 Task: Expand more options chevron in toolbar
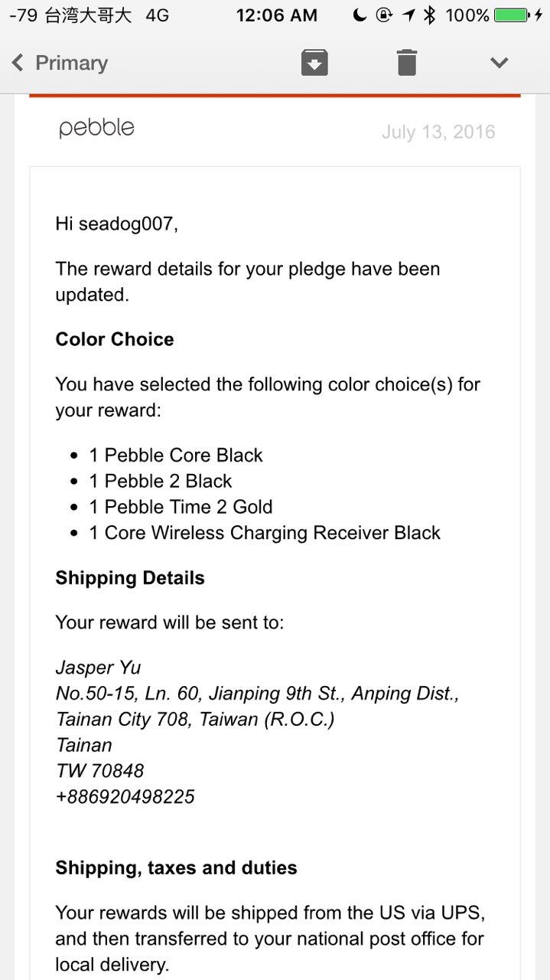[x=499, y=62]
